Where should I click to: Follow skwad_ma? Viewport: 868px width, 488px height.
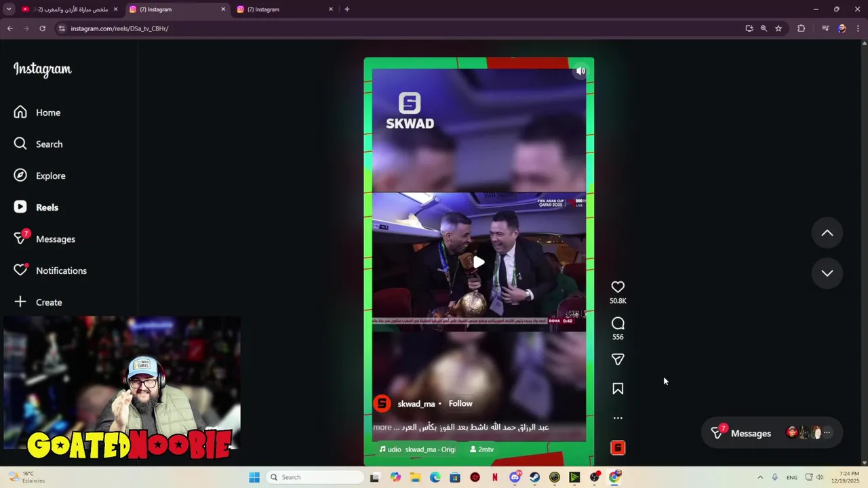click(x=460, y=403)
